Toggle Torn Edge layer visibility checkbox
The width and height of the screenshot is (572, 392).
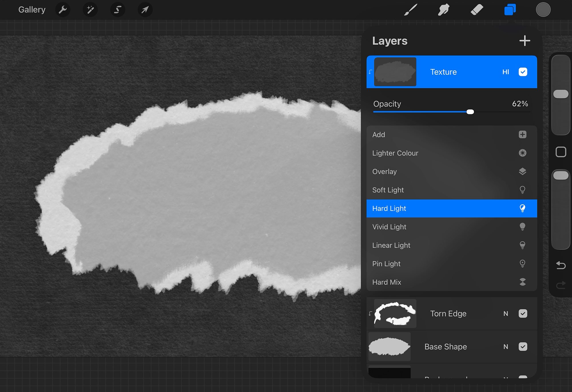pyautogui.click(x=523, y=313)
